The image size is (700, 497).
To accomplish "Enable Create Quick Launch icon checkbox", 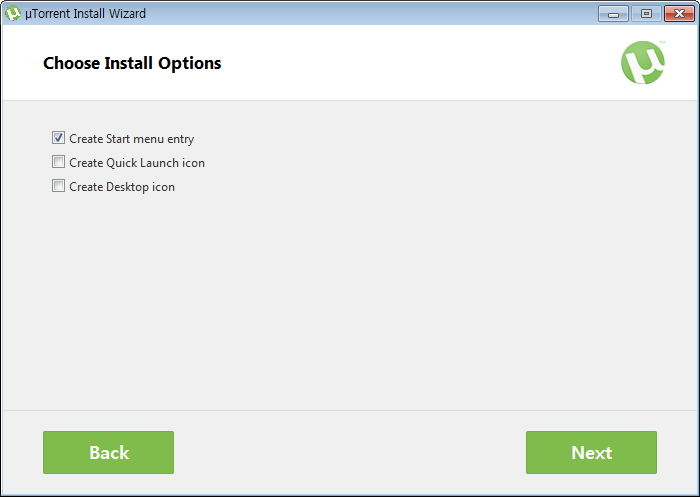I will click(x=58, y=162).
